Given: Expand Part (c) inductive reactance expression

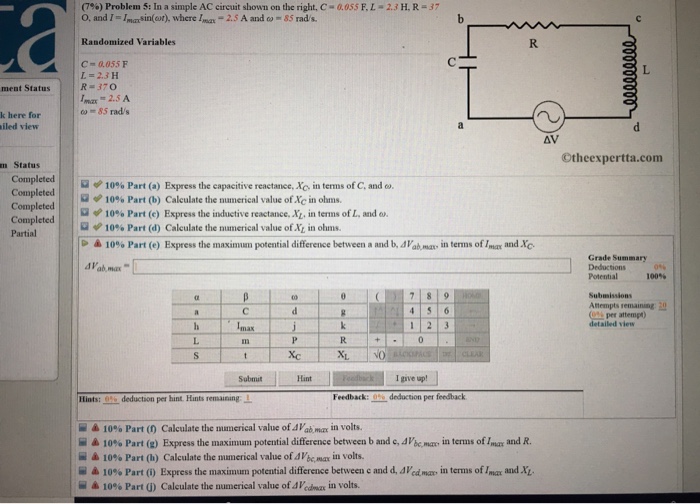Looking at the screenshot, I should [85, 212].
